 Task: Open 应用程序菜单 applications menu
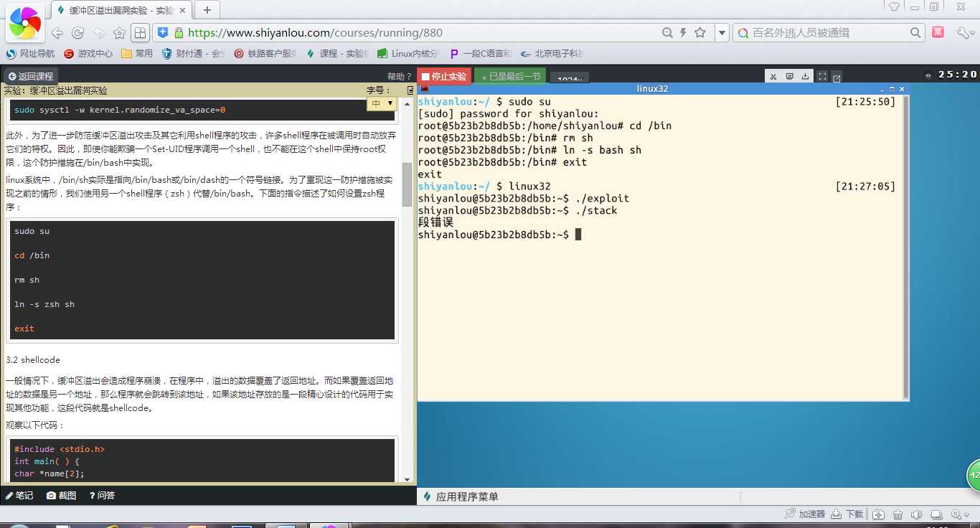tap(461, 496)
